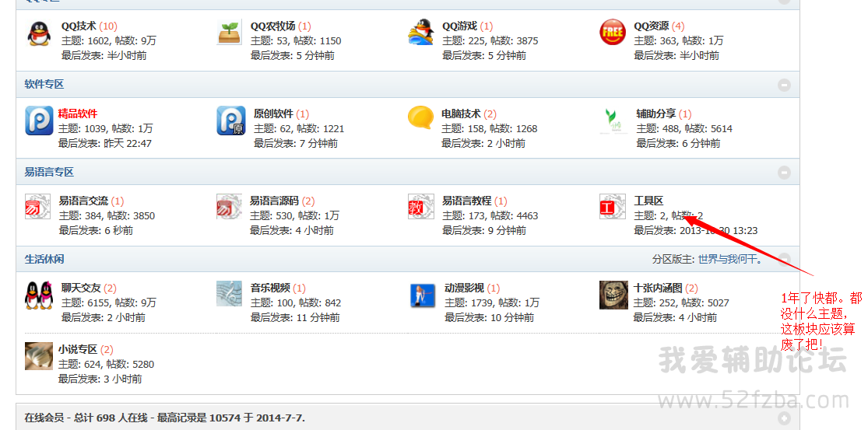
Task: Click the QQ资源 red FREE icon
Action: point(613,32)
